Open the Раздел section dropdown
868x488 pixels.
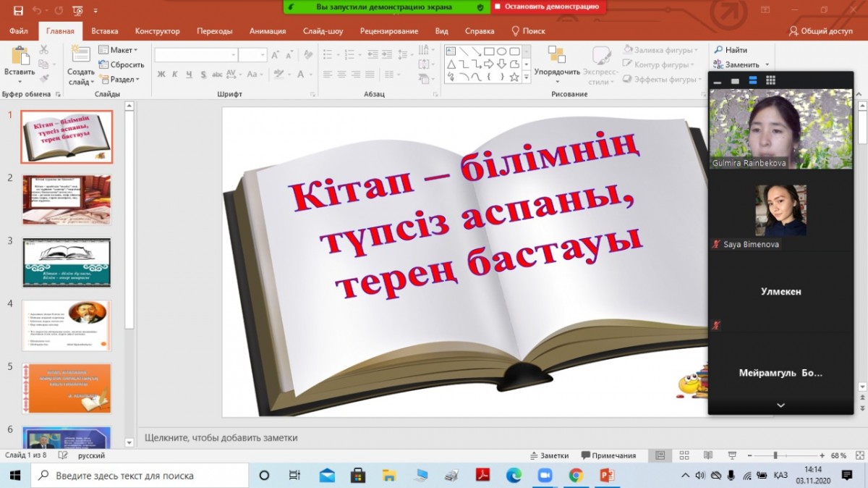point(124,80)
